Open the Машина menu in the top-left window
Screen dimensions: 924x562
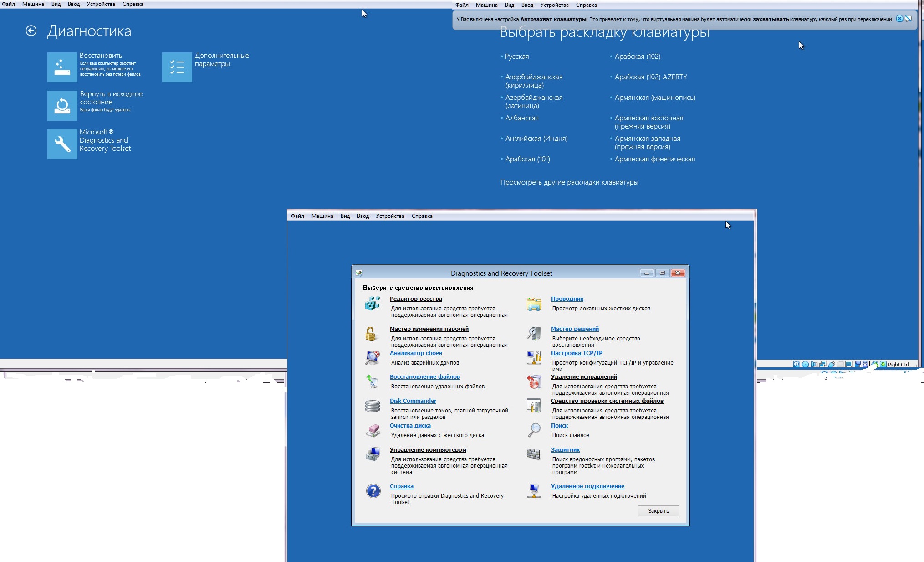point(33,4)
